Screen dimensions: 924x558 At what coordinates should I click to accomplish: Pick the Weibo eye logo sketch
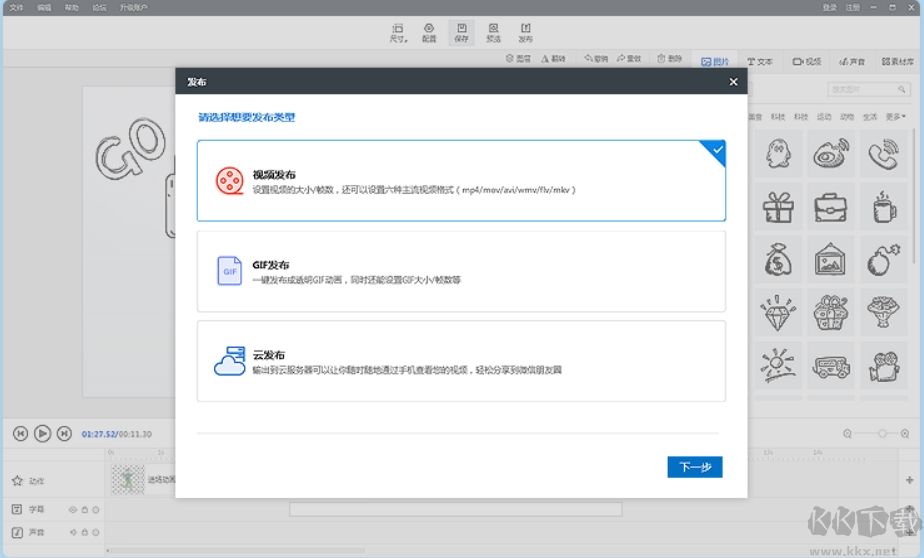point(831,154)
